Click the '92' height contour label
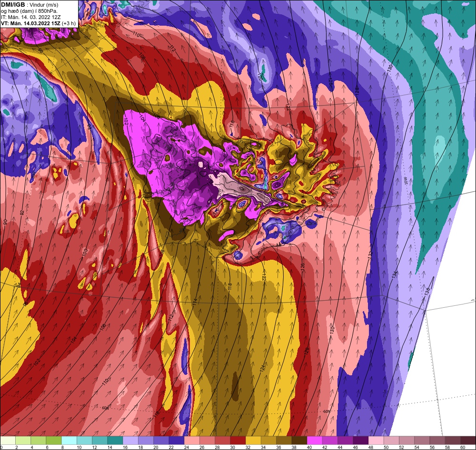This screenshot has height=450, width=476. (22, 213)
